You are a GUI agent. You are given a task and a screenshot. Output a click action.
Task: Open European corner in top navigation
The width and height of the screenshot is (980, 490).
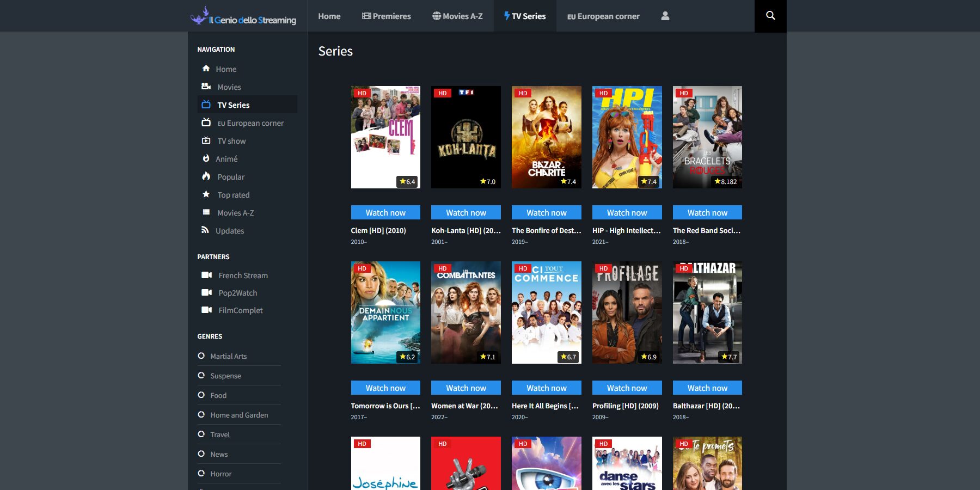tap(603, 16)
